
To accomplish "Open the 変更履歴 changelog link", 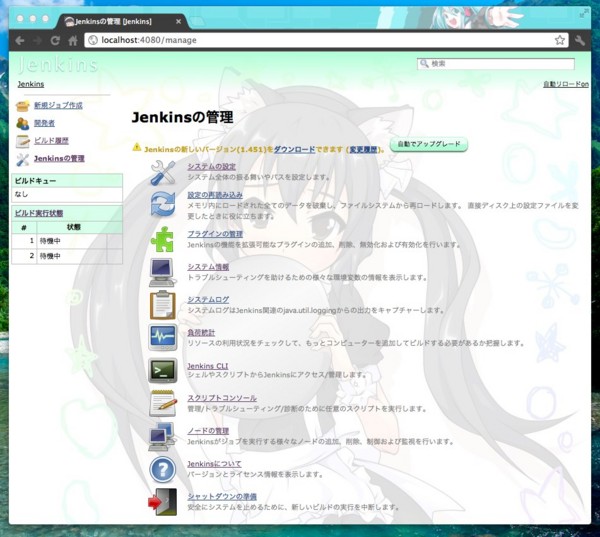I will pos(363,150).
